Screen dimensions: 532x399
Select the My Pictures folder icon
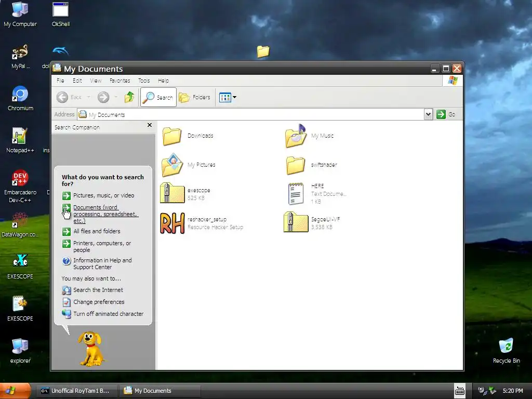pos(172,165)
